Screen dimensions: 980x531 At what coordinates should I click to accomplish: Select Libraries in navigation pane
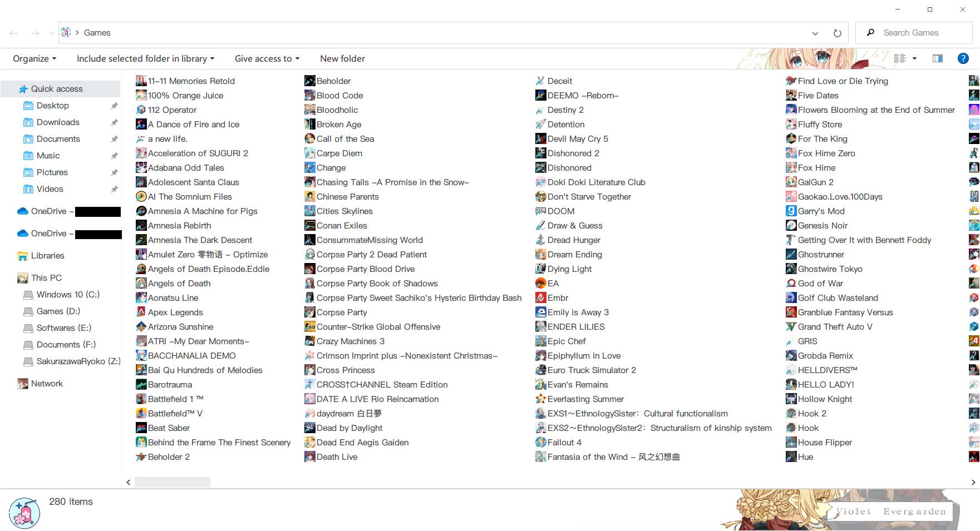[x=47, y=256]
